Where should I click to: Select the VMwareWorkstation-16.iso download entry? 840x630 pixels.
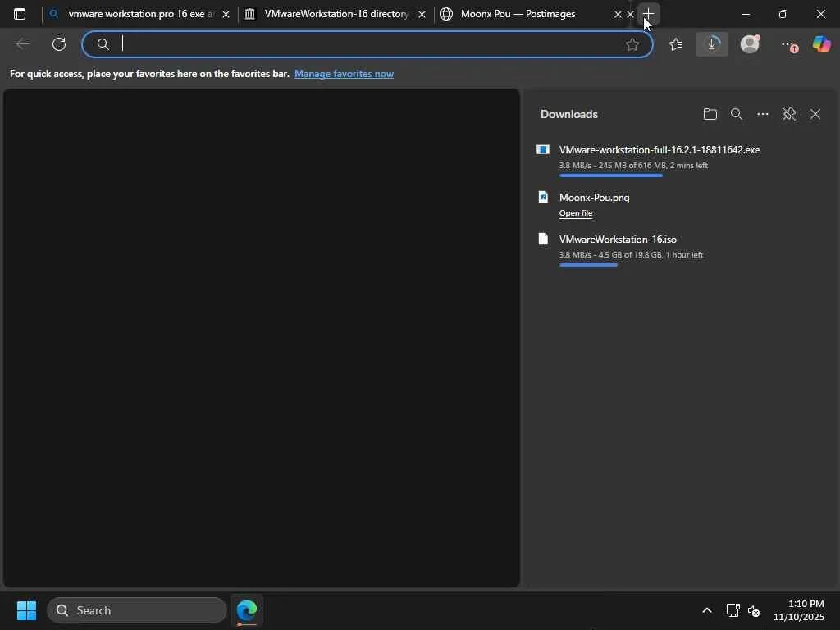coord(618,240)
